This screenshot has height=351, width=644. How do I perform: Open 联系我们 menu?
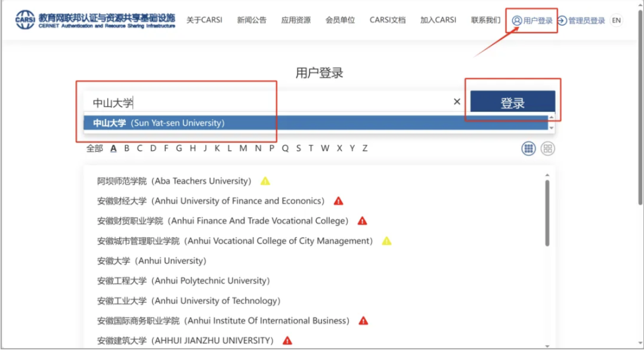click(x=485, y=20)
